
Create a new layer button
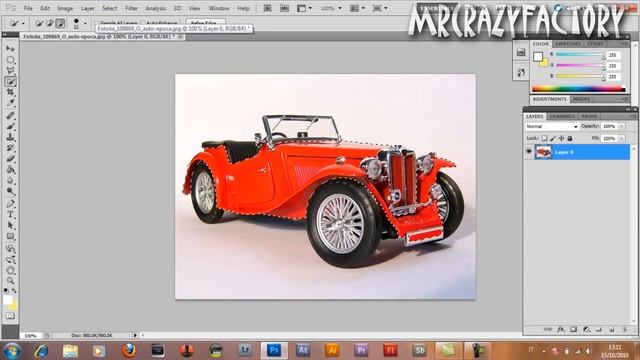611,329
